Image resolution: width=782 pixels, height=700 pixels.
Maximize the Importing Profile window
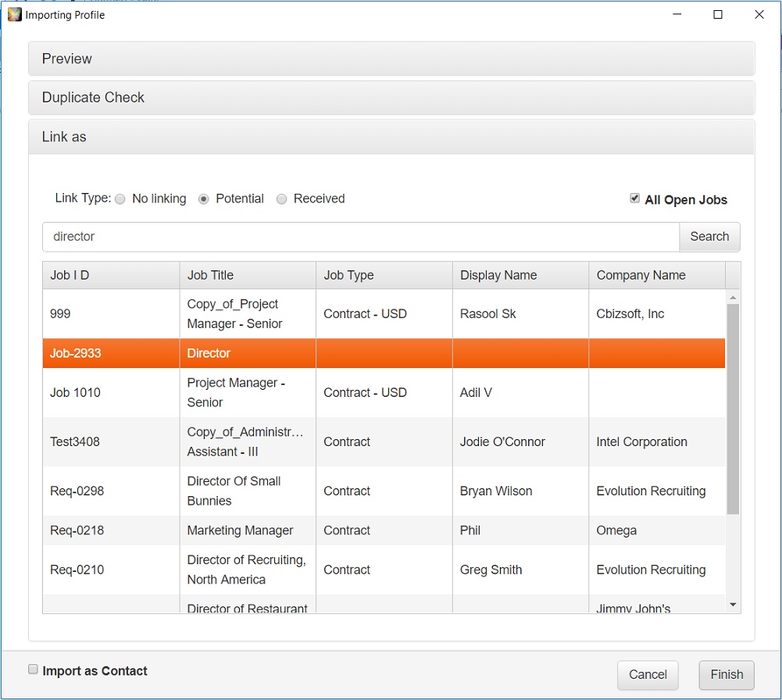tap(718, 15)
